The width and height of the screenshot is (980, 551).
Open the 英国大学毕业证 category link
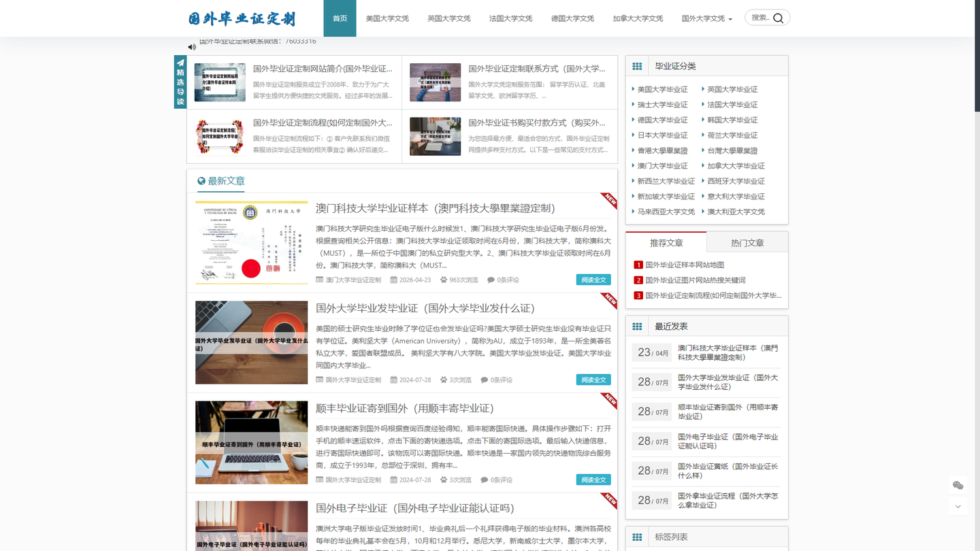click(x=732, y=90)
